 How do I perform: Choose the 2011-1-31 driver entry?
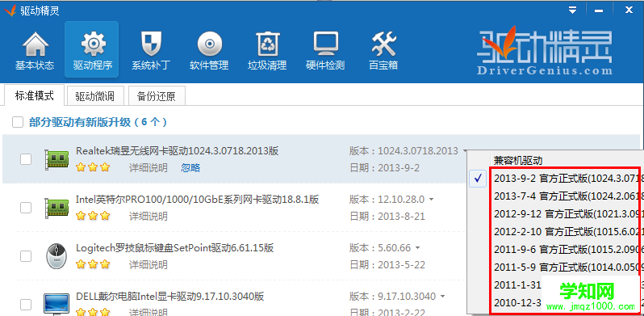tap(516, 284)
